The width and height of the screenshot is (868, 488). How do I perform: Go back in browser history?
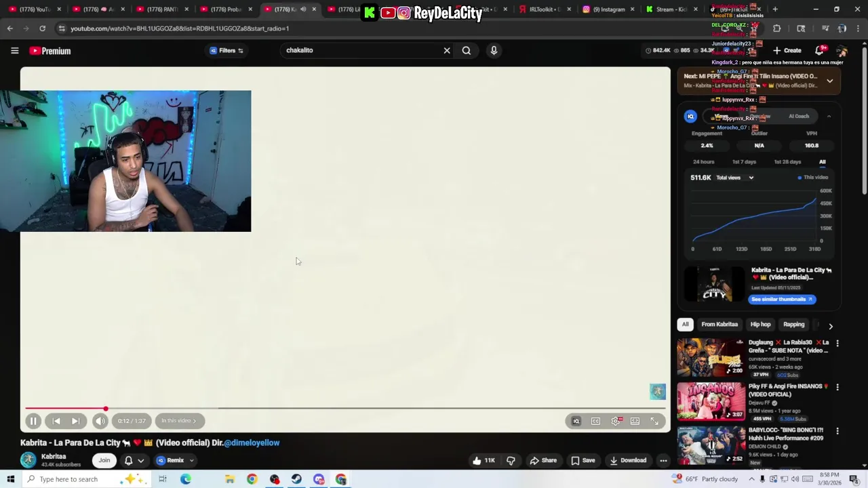point(9,28)
